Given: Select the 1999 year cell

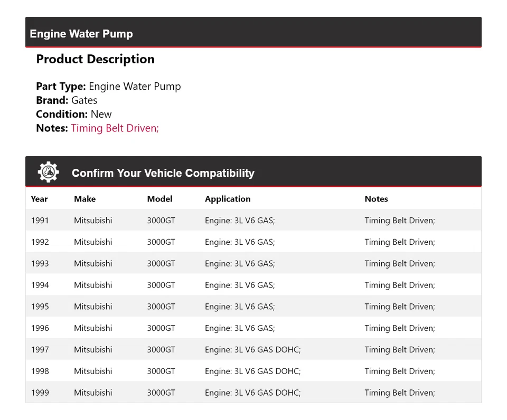Looking at the screenshot, I should pos(40,393).
